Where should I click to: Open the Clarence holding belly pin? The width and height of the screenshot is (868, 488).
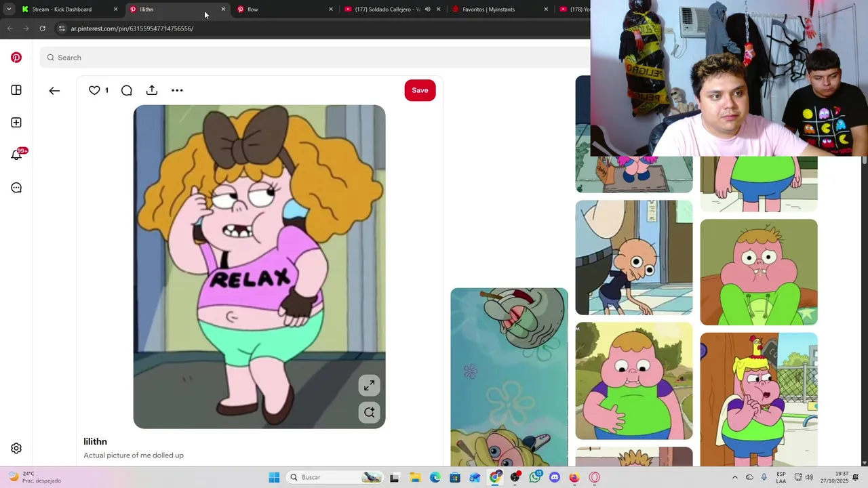point(634,381)
